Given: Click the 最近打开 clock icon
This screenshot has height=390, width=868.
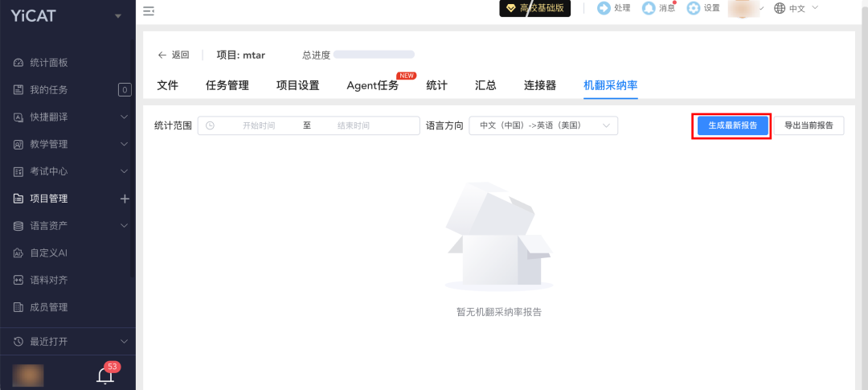Looking at the screenshot, I should pyautogui.click(x=18, y=341).
